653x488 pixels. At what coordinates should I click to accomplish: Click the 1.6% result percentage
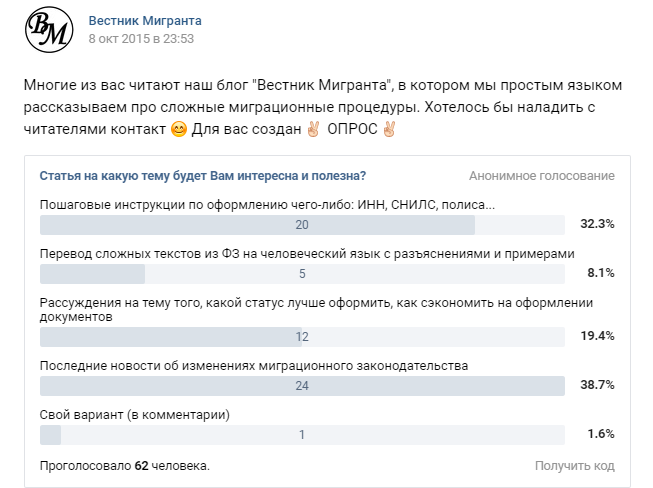pyautogui.click(x=600, y=434)
